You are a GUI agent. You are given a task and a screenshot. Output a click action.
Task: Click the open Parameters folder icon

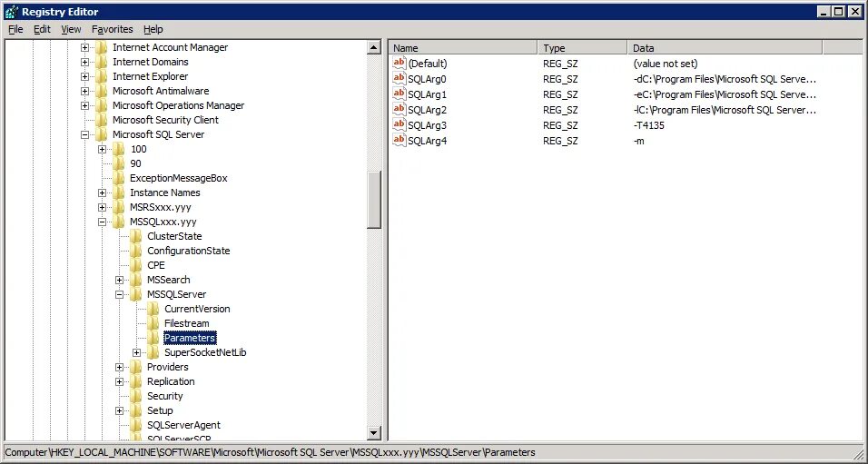[x=153, y=338]
